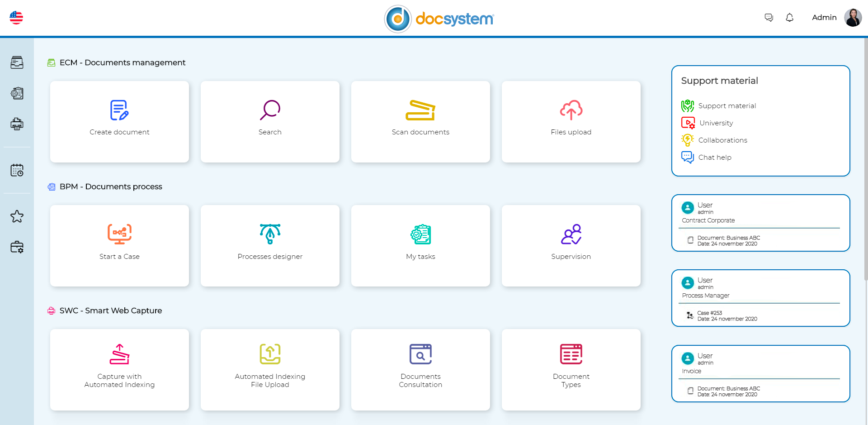The width and height of the screenshot is (868, 425).
Task: Open the notifications bell icon
Action: [x=789, y=18]
